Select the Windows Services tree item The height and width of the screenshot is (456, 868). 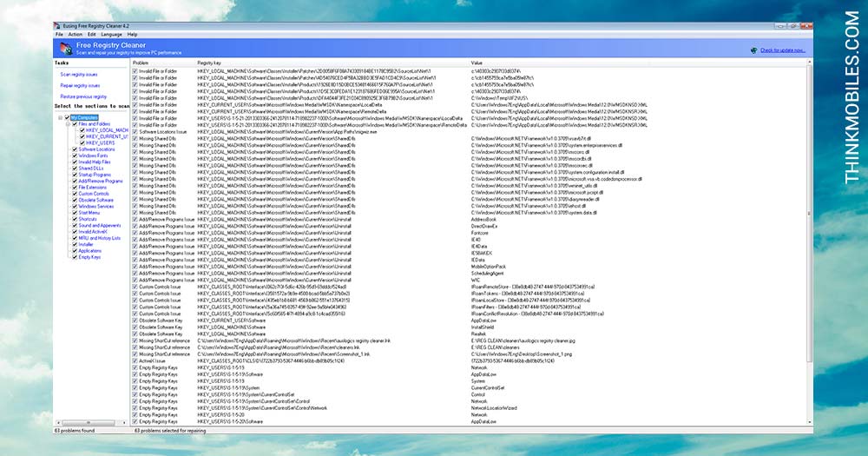[x=95, y=207]
